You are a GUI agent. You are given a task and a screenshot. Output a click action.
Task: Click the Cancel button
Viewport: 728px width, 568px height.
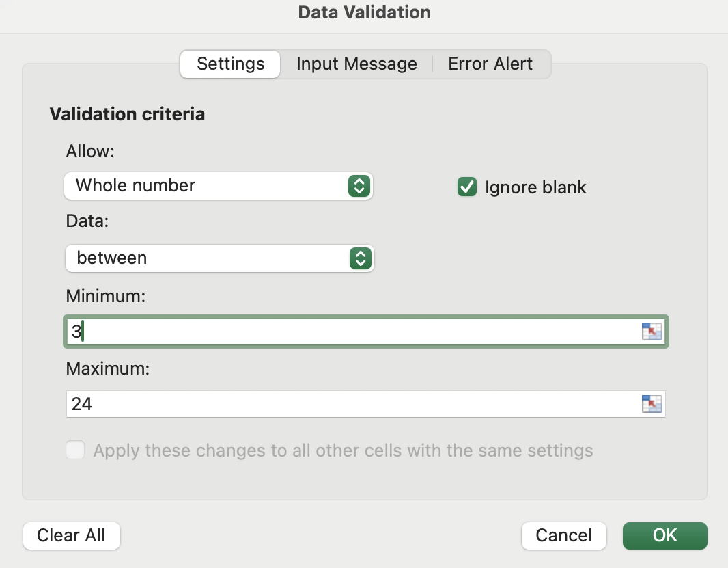point(563,535)
